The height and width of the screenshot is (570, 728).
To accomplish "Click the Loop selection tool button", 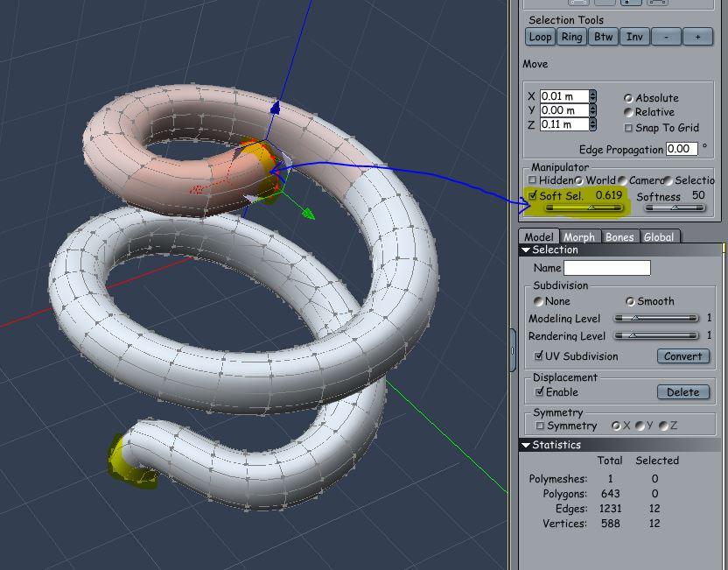I will pos(540,37).
